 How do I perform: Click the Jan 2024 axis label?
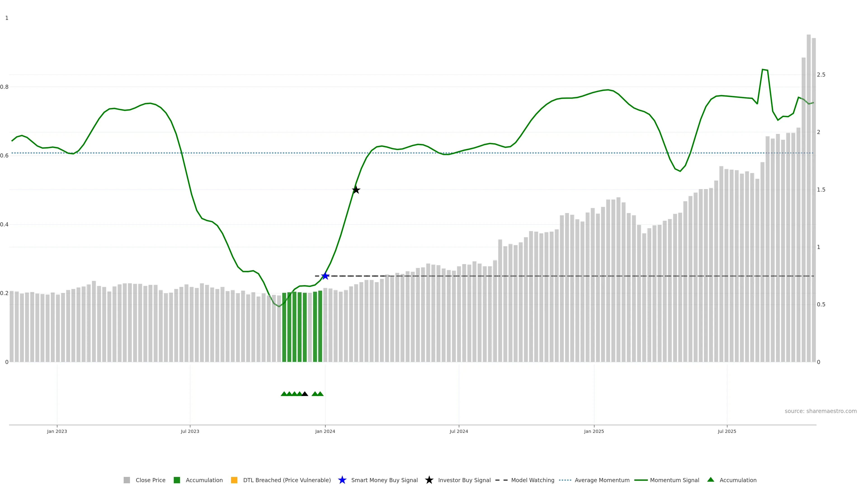coord(325,431)
